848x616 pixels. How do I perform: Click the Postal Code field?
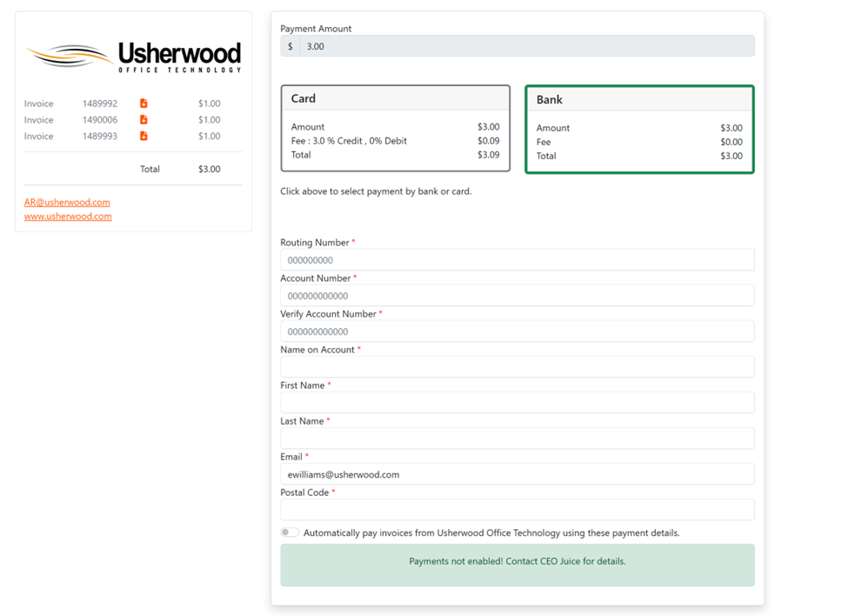coord(517,510)
